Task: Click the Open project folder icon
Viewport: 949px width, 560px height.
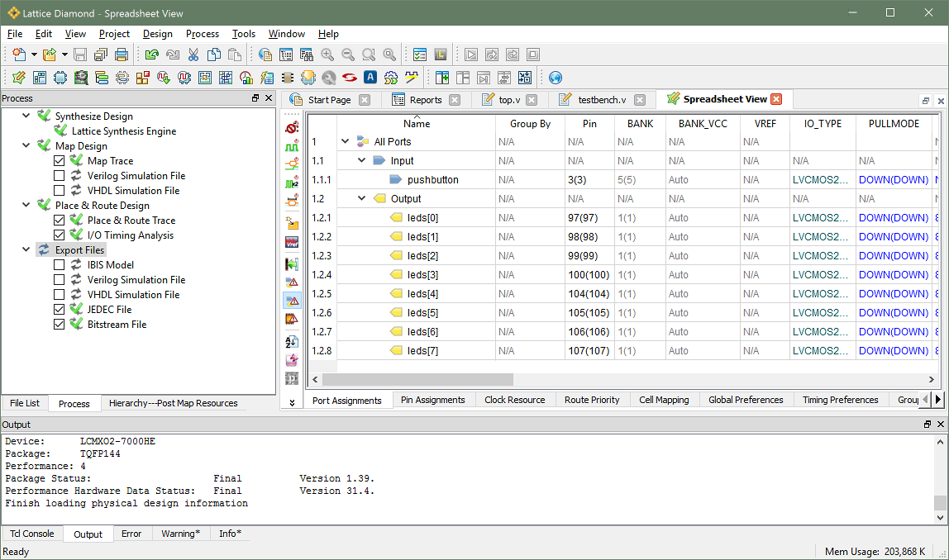Action: (50, 55)
